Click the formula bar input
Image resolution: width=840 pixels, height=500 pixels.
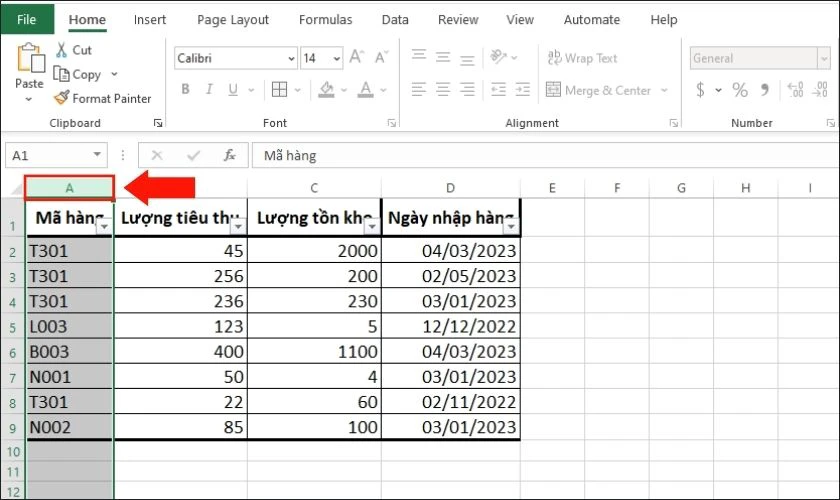(545, 155)
